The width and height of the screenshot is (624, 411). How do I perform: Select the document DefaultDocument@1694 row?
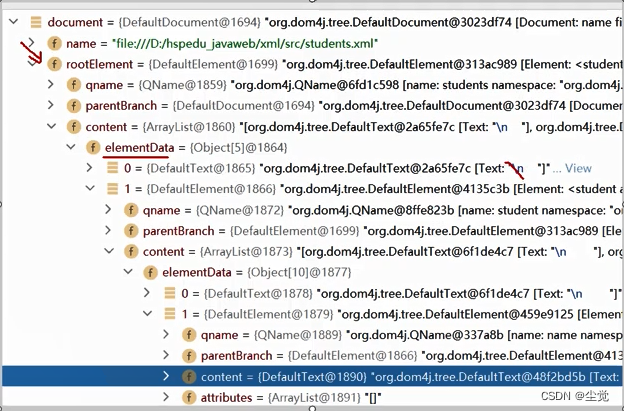coord(313,22)
